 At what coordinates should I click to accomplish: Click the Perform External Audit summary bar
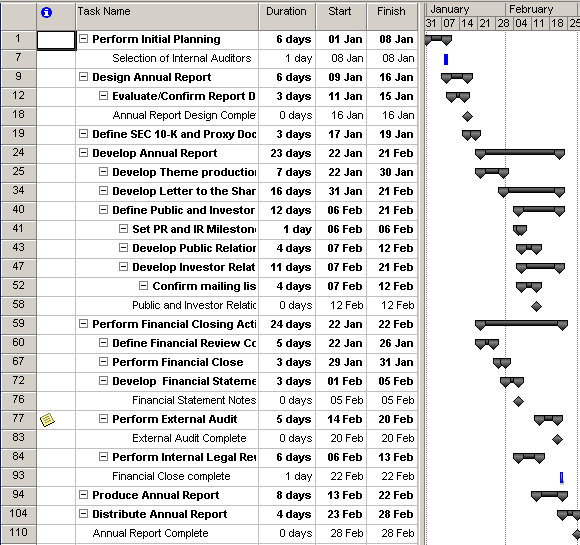click(548, 420)
